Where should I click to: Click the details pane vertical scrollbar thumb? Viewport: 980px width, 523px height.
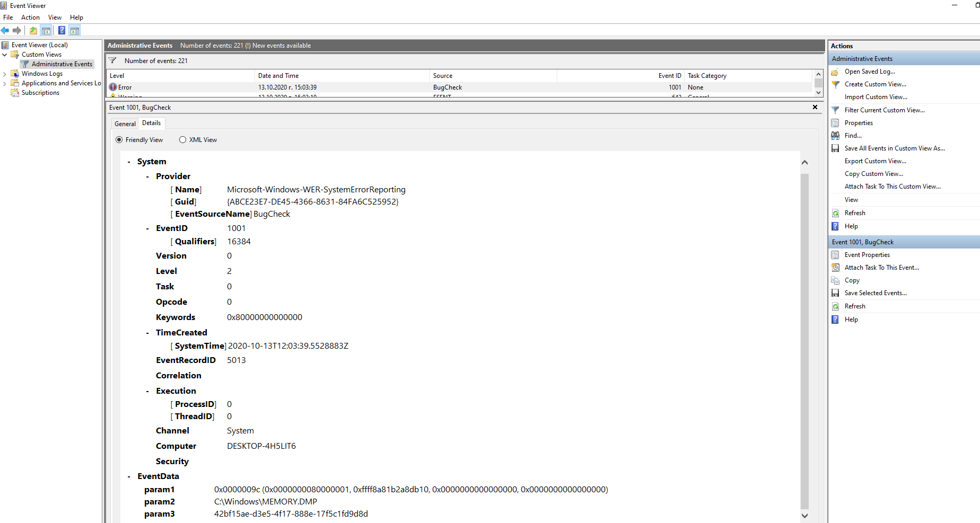coord(804,341)
